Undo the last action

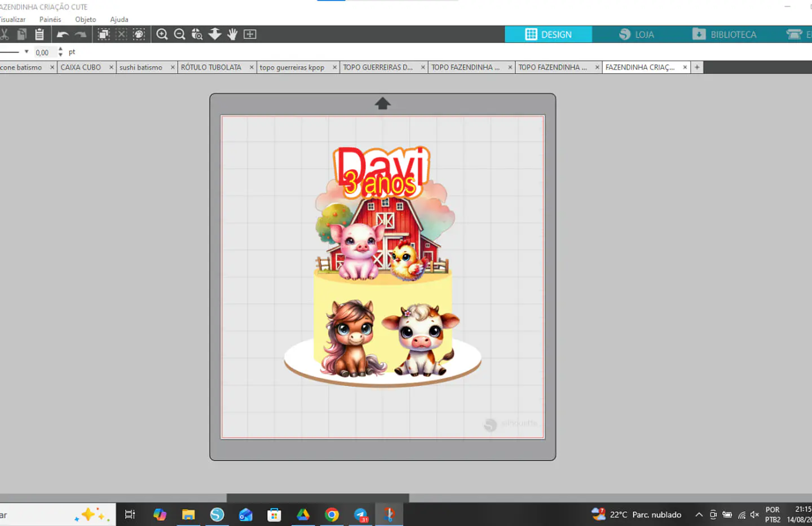pos(63,34)
